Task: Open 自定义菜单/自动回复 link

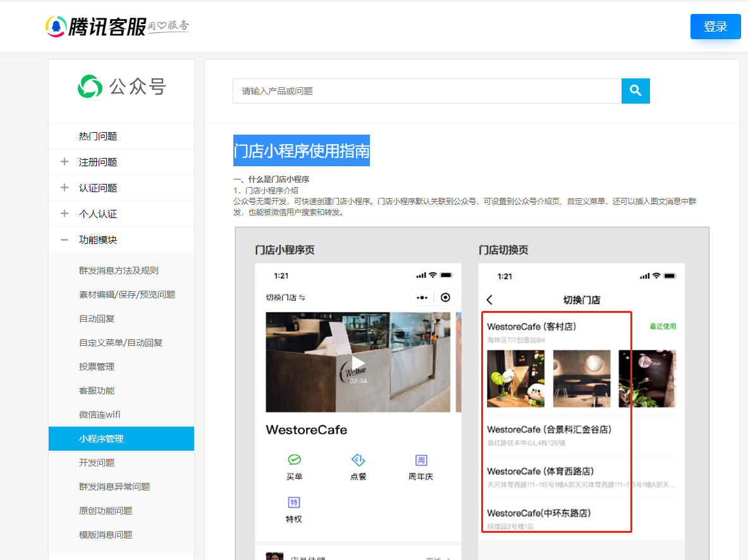Action: [x=121, y=343]
